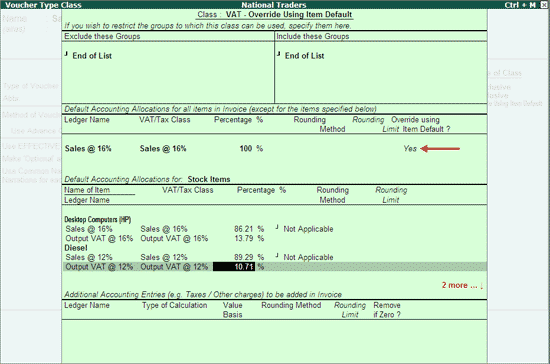Click VAT/Tax Class value Output VAT @ 16%
The image size is (550, 364).
(174, 238)
